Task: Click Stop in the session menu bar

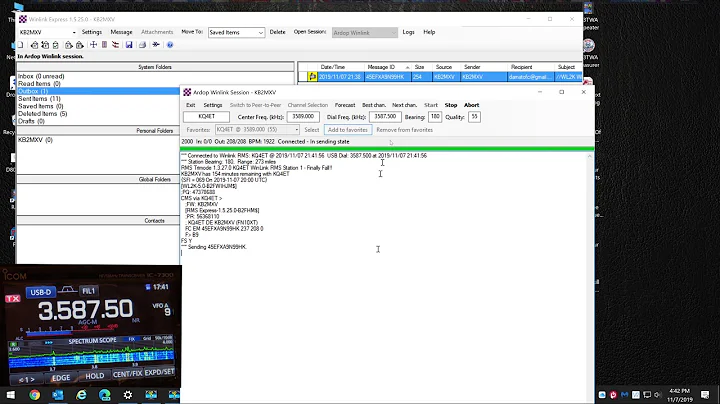Action: click(451, 105)
